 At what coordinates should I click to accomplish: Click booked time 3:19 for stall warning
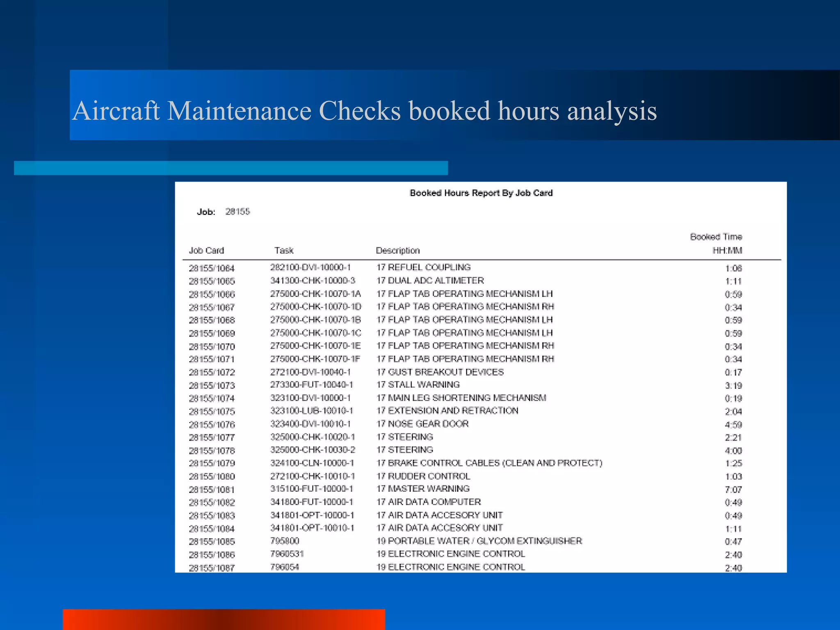(x=733, y=386)
